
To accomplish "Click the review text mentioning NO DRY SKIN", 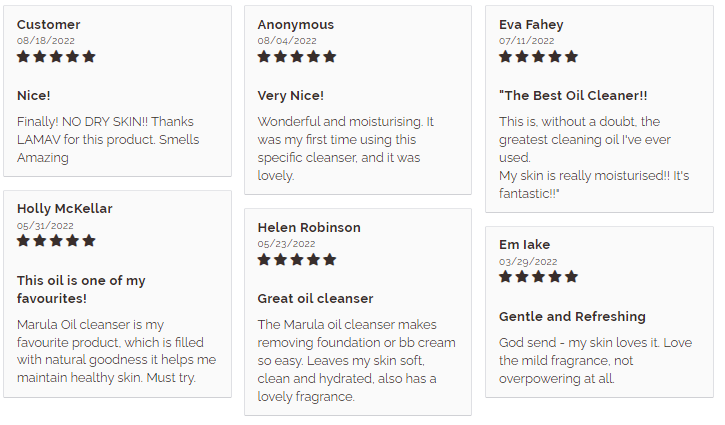I will [108, 140].
